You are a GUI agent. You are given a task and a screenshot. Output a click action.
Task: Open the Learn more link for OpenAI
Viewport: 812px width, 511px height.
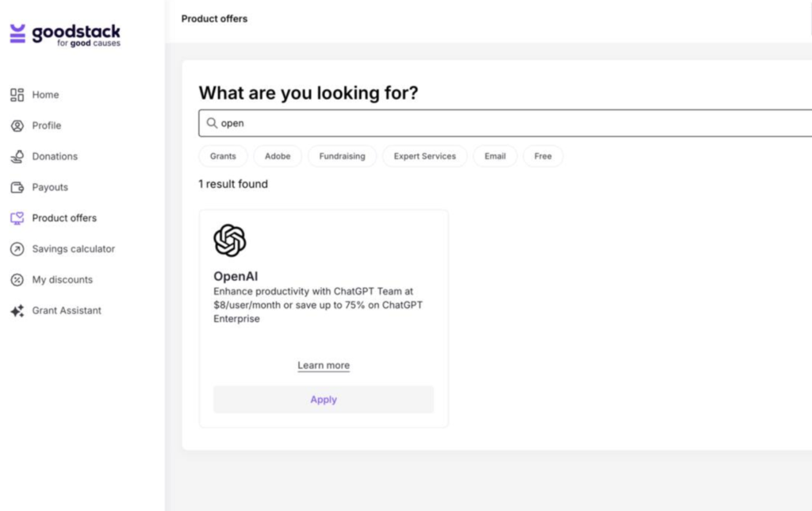pyautogui.click(x=324, y=365)
